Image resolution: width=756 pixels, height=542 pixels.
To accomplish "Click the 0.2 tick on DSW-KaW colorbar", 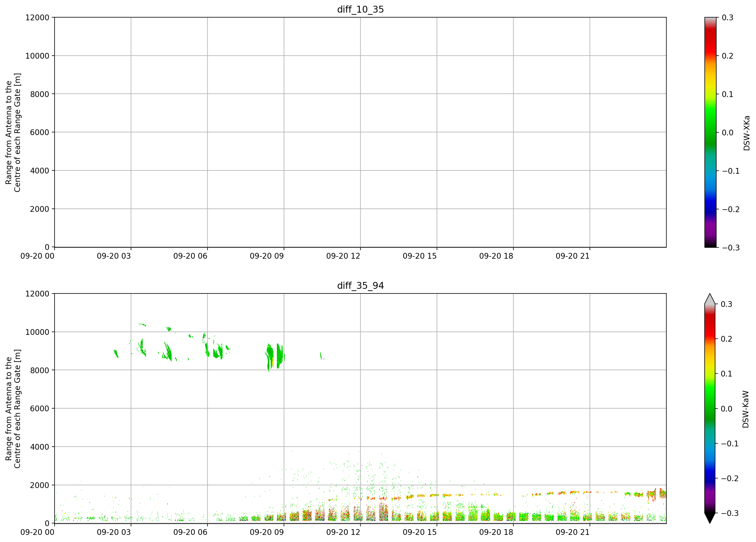I will (x=727, y=339).
